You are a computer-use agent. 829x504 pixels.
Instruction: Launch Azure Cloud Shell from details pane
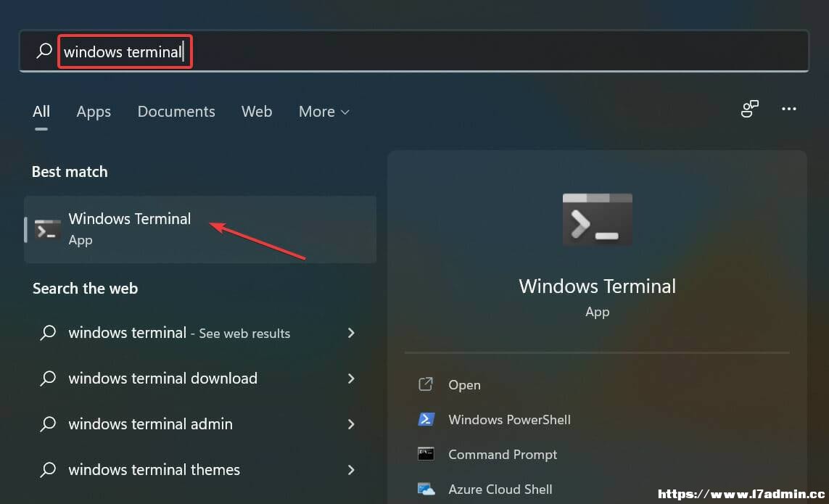point(500,489)
